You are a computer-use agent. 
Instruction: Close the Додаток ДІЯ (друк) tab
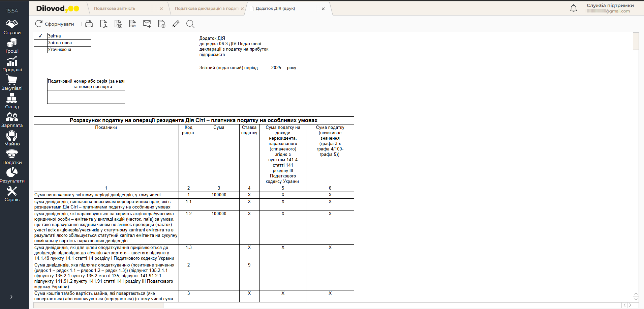[323, 9]
